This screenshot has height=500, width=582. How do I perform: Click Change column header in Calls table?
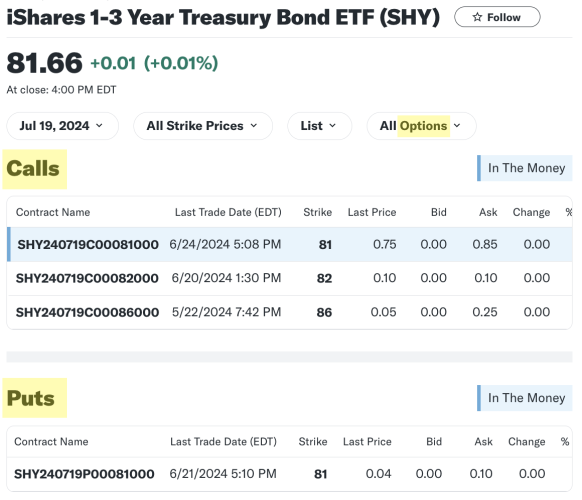point(532,212)
